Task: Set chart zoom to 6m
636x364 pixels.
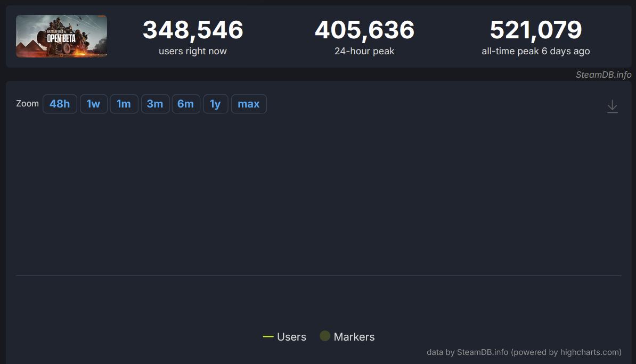Action: (x=186, y=104)
